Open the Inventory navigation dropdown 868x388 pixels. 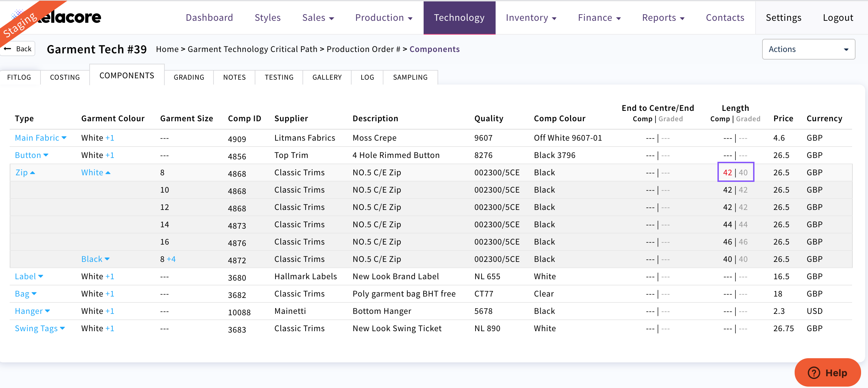coord(531,18)
